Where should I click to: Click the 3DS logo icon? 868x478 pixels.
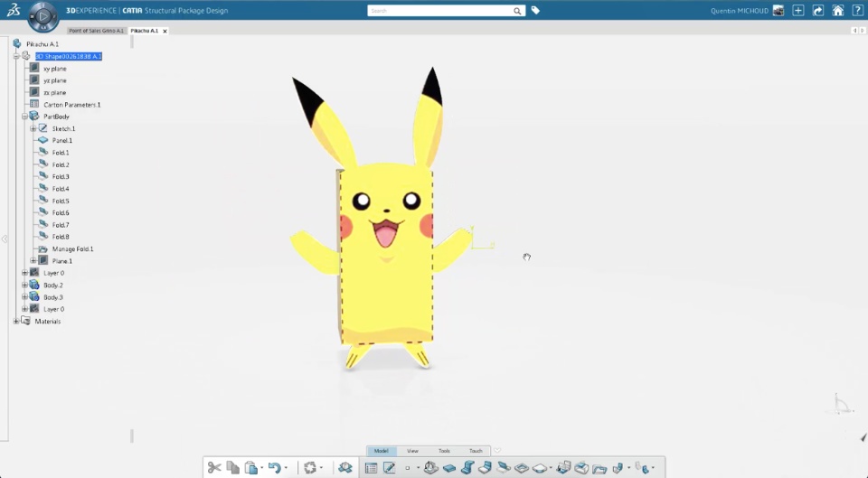tap(14, 10)
